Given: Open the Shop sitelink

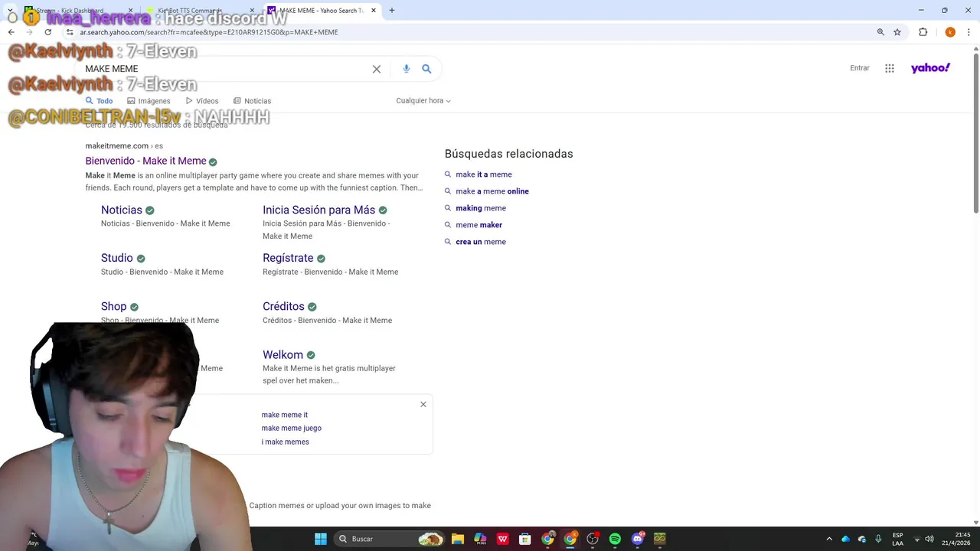Looking at the screenshot, I should coord(113,306).
